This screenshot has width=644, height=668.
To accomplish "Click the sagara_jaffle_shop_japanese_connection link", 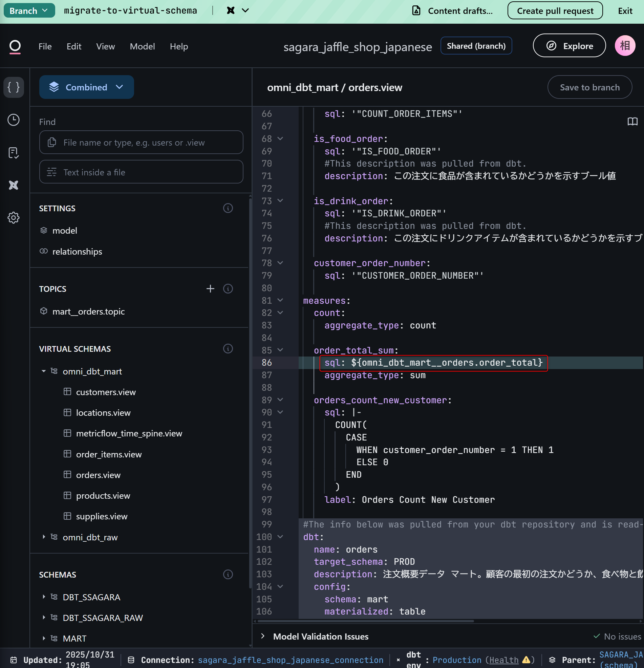I will pos(291,660).
